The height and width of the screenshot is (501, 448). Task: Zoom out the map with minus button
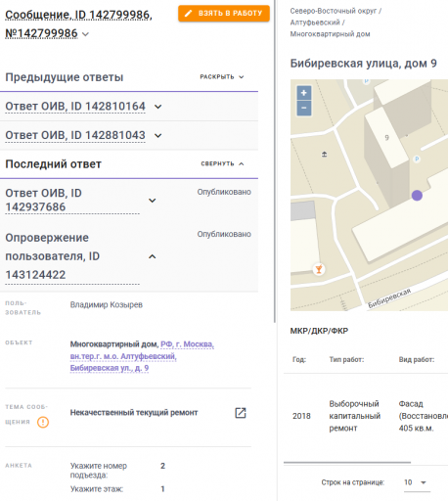pos(304,108)
